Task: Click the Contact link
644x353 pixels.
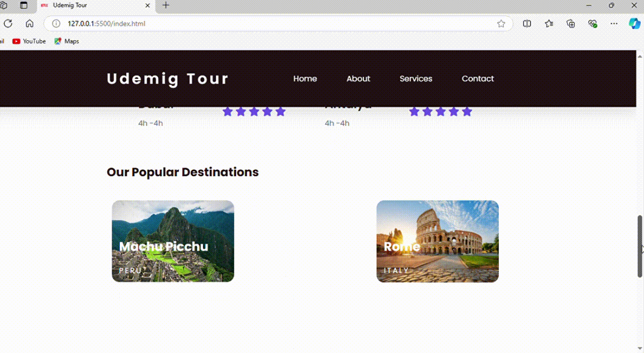Action: click(x=478, y=78)
